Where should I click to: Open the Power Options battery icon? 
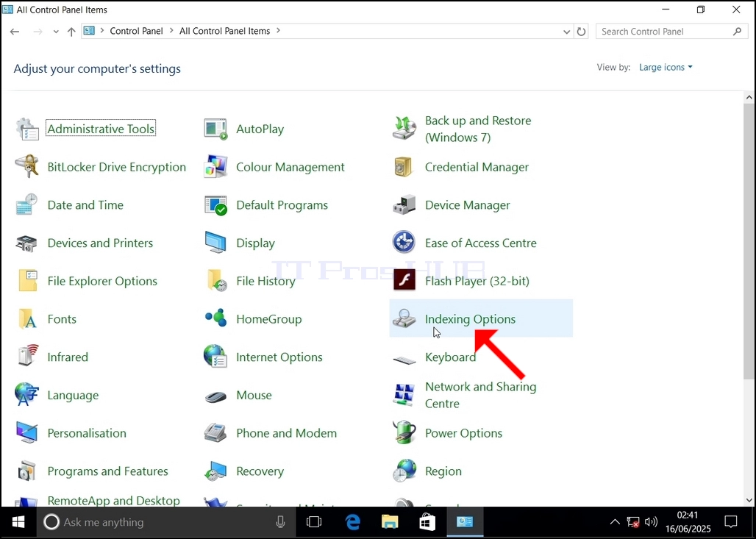point(404,432)
